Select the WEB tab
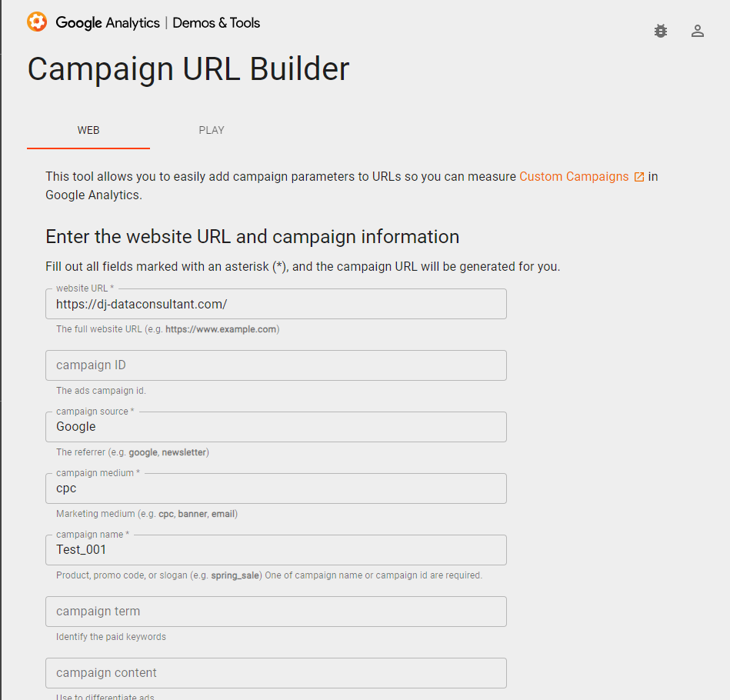This screenshot has height=700, width=730. [x=88, y=129]
